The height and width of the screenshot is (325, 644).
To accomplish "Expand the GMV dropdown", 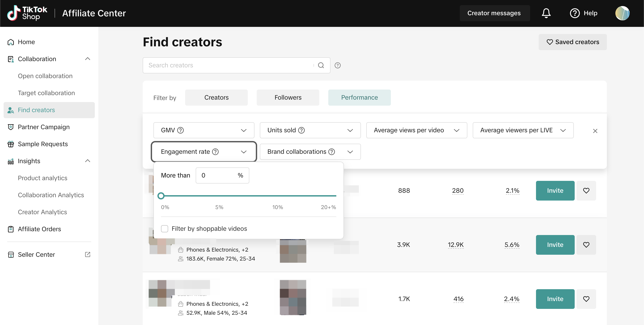I will (244, 130).
